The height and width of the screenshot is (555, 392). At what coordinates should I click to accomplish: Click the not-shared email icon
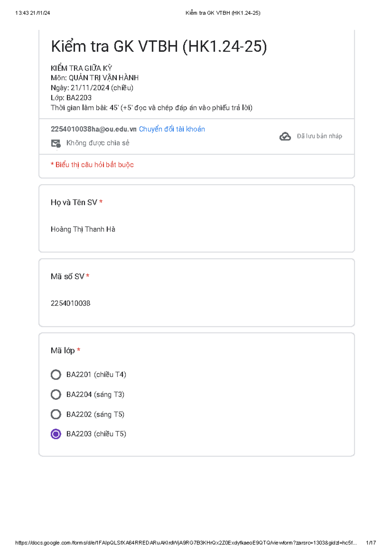pyautogui.click(x=56, y=143)
